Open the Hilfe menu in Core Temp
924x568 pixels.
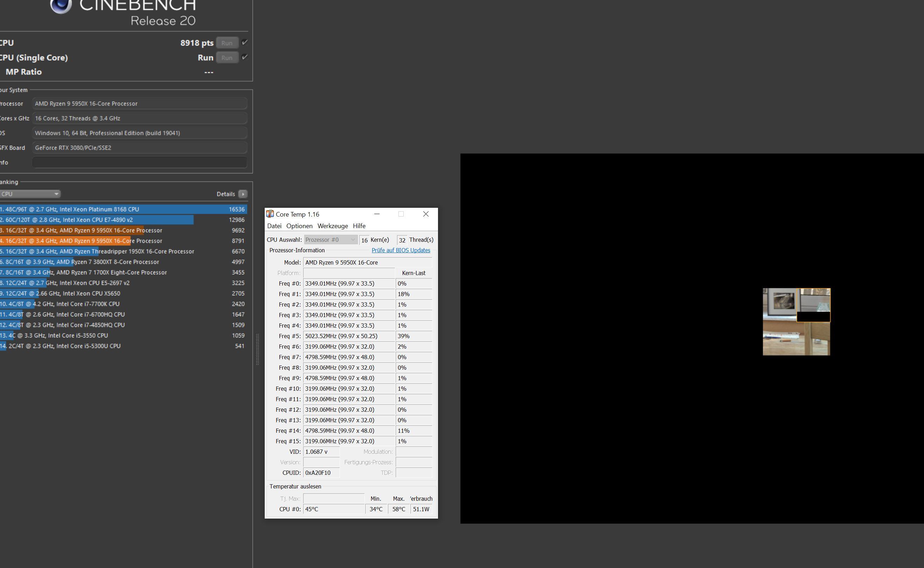tap(359, 226)
